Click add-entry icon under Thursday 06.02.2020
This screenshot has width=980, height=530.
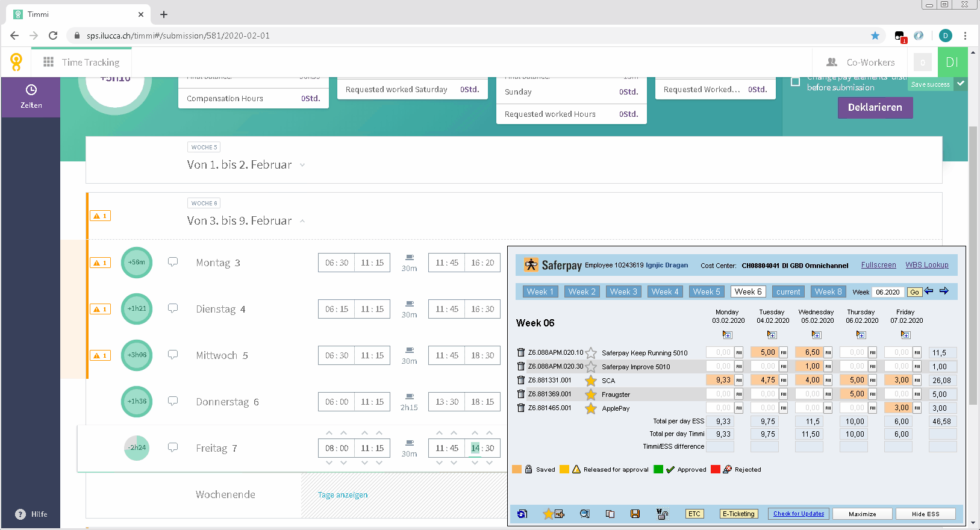pos(861,335)
